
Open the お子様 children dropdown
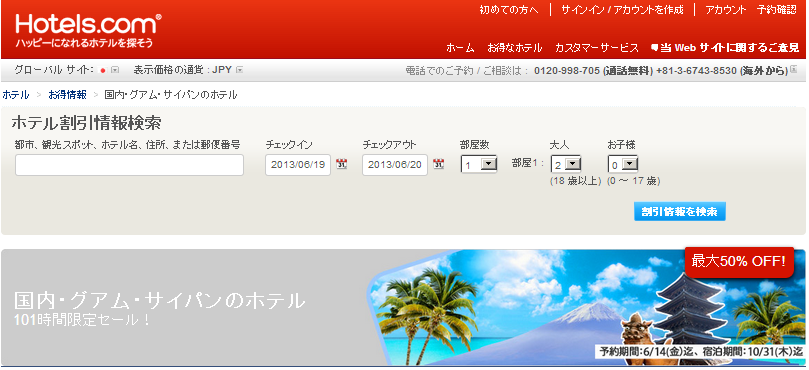623,165
